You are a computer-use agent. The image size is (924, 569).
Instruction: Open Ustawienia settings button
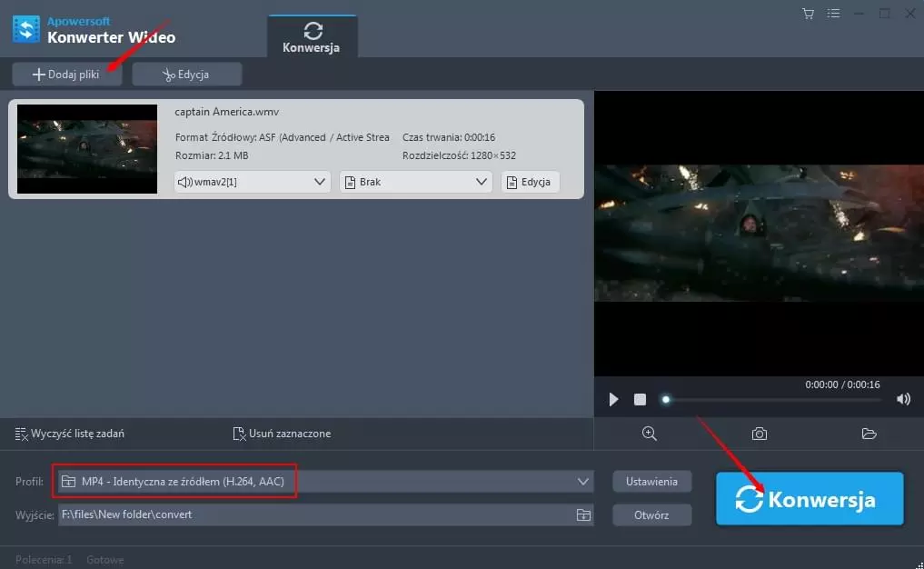tap(651, 482)
